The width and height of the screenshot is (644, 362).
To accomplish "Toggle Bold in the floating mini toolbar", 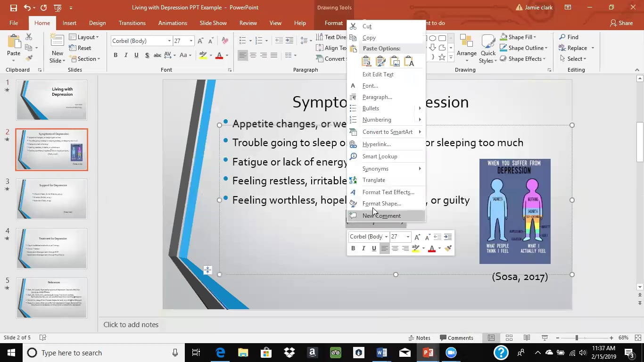I will tap(353, 248).
